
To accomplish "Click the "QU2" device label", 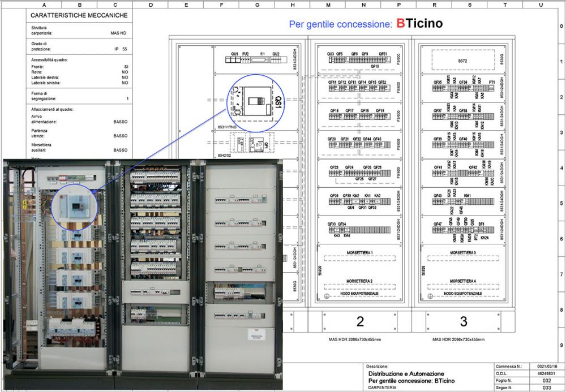I will coord(276,54).
